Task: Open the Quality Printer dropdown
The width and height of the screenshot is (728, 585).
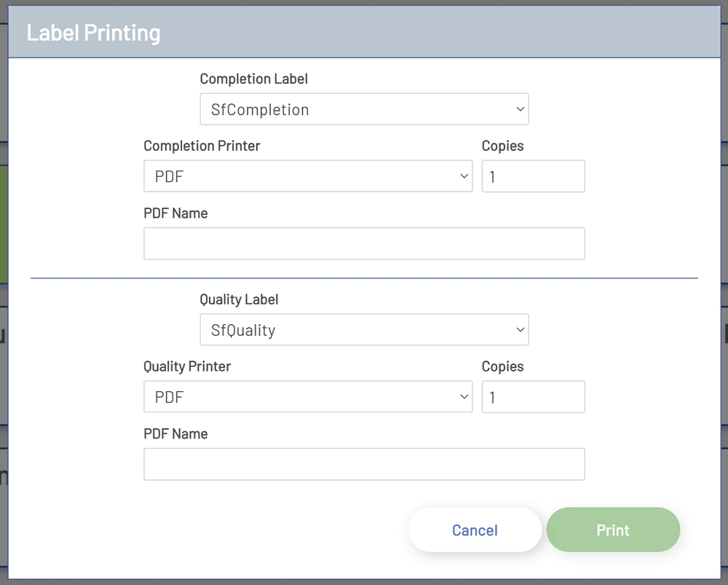Action: coord(308,396)
